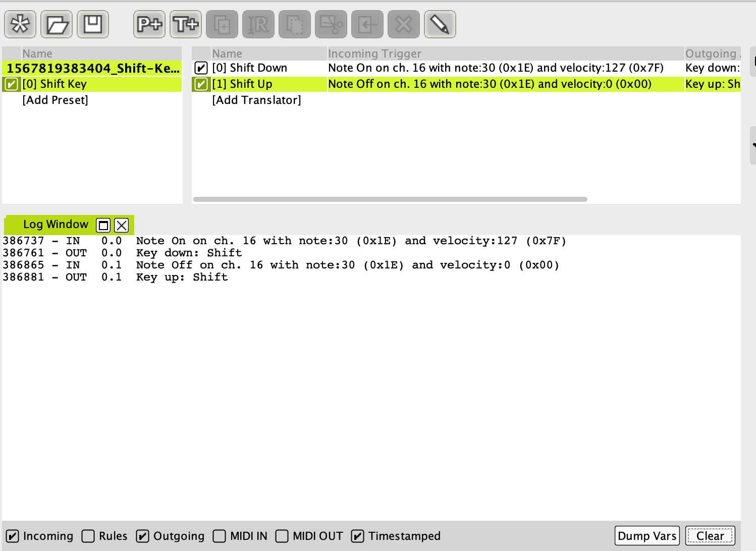
Task: Click the [Add Translator] entry
Action: point(256,100)
